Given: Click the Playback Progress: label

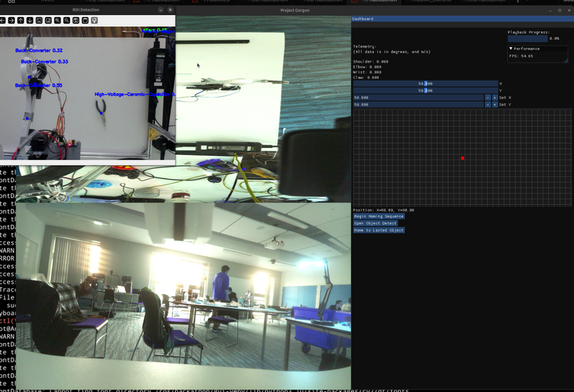Looking at the screenshot, I should pos(528,32).
